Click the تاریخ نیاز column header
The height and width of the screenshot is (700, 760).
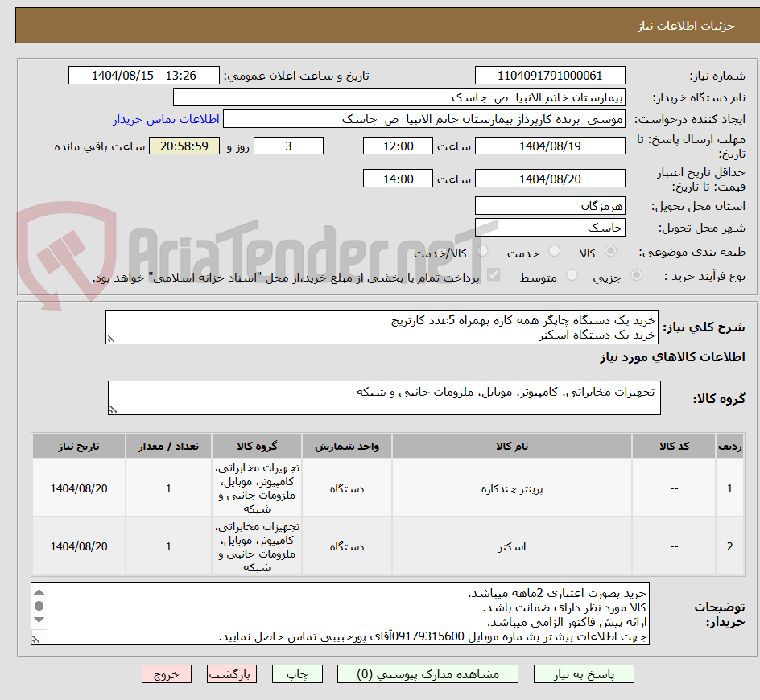[79, 447]
